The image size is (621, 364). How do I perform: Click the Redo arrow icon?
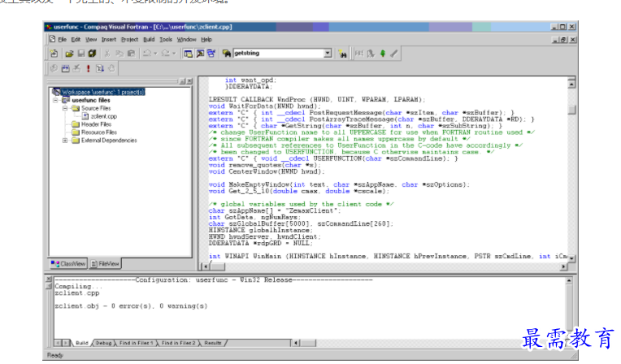coord(166,54)
